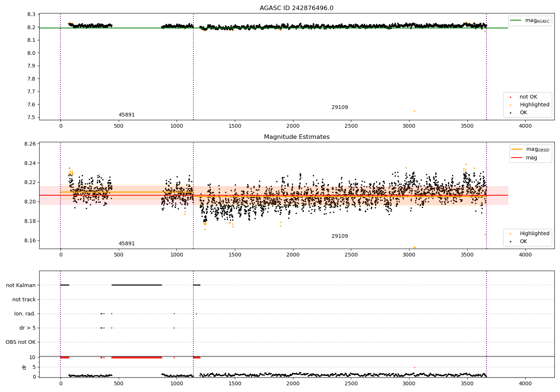Click the lone red dr point near x=3050

(x=414, y=367)
